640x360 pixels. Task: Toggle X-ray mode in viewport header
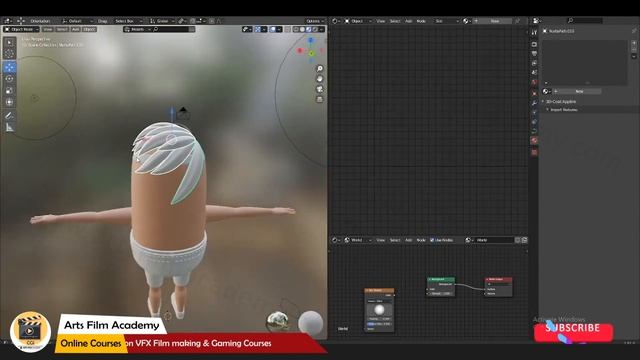click(x=288, y=29)
